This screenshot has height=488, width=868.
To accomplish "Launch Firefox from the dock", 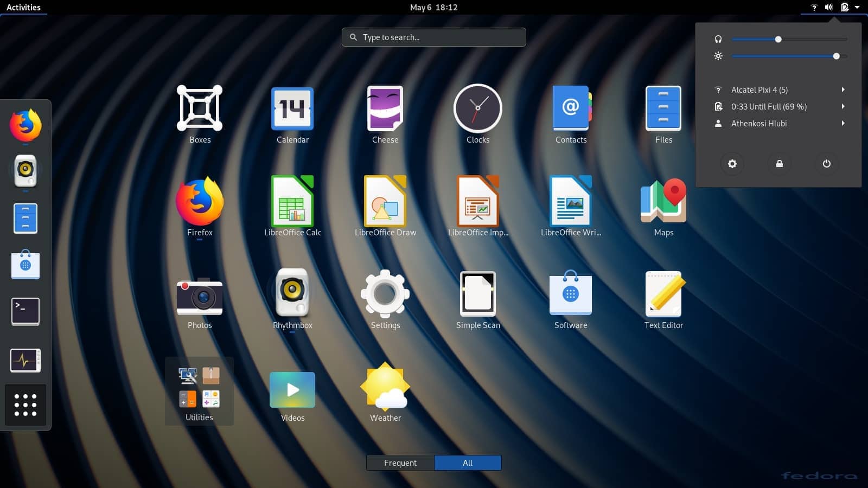I will point(25,125).
